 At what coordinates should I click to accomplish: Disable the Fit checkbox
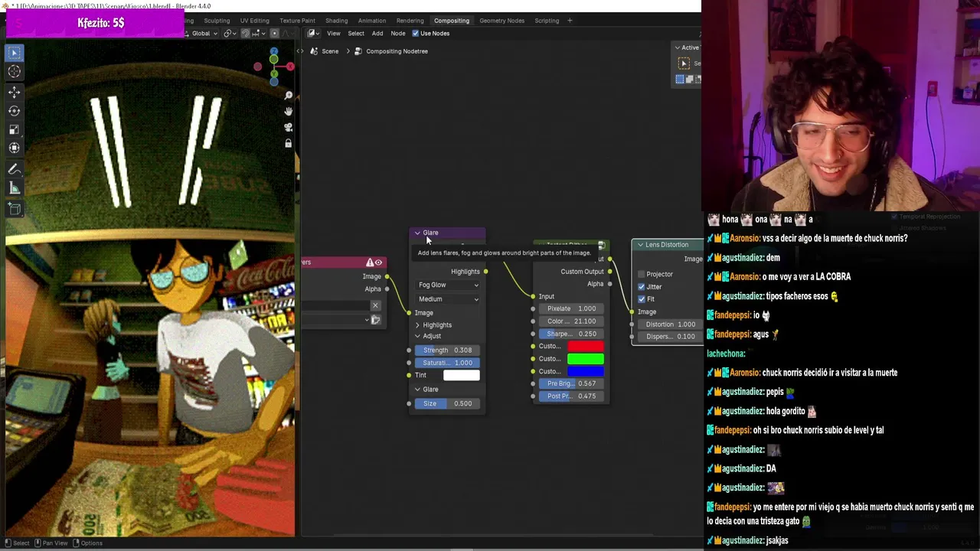[x=641, y=299]
